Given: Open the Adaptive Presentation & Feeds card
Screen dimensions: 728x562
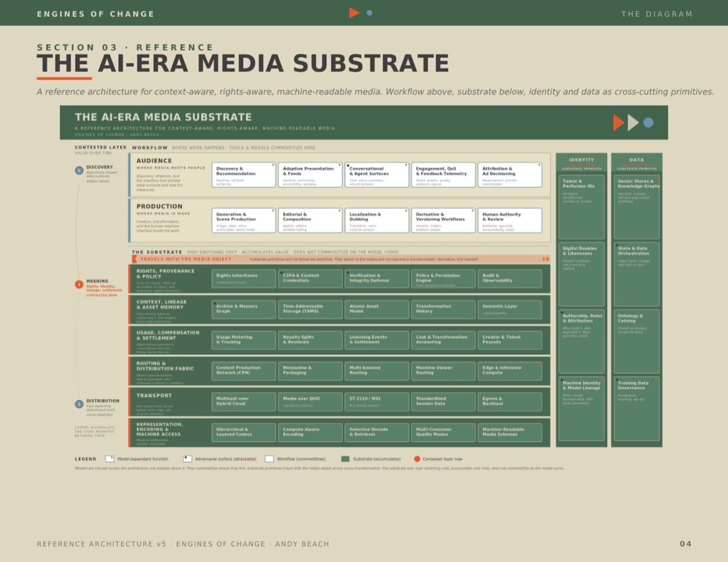Looking at the screenshot, I should click(311, 175).
